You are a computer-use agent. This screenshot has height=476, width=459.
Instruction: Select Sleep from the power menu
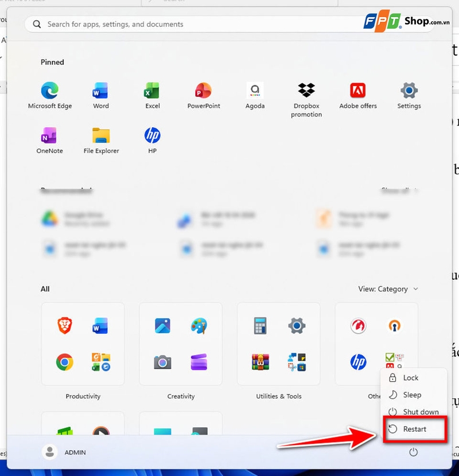click(x=414, y=395)
